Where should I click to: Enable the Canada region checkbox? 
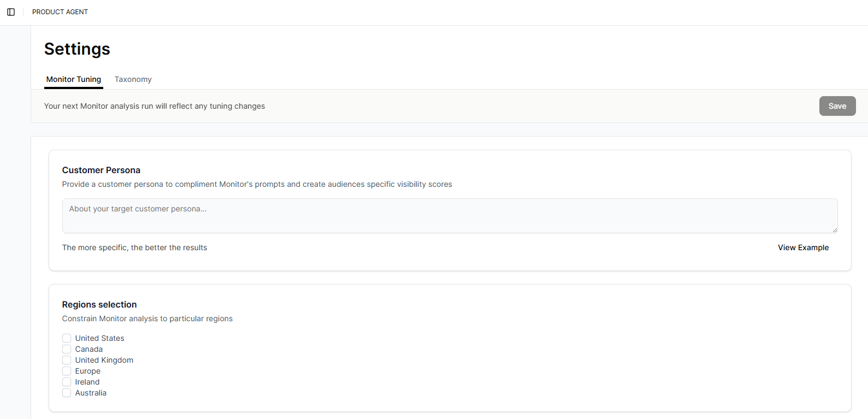pyautogui.click(x=67, y=349)
